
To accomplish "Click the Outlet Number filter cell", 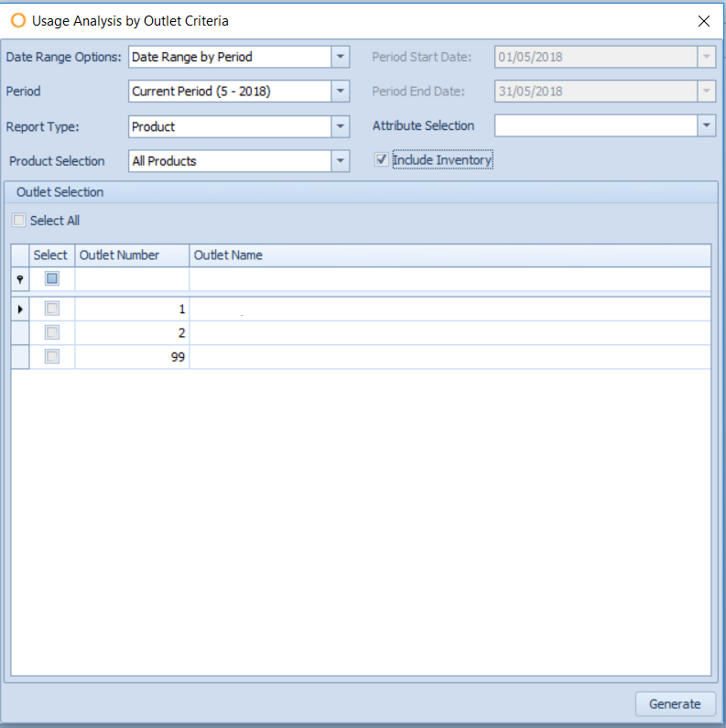I will point(132,278).
